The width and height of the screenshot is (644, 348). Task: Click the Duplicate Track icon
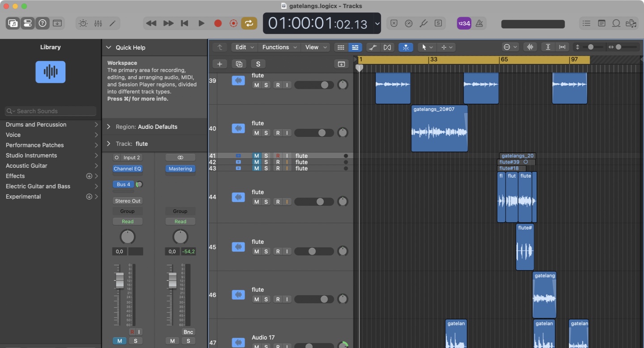pyautogui.click(x=239, y=64)
